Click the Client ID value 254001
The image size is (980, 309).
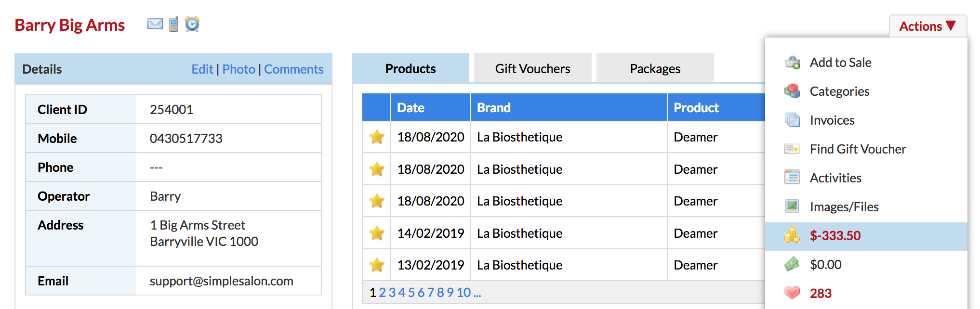click(172, 110)
